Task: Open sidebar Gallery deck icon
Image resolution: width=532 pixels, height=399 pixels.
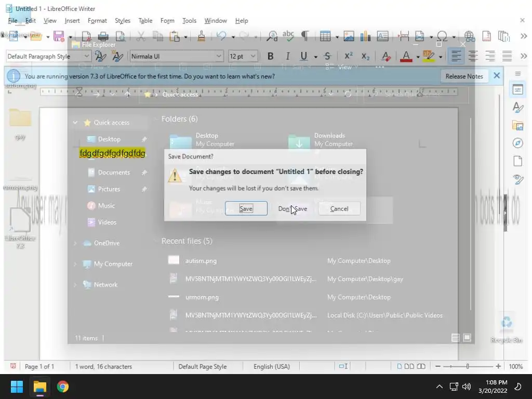Action: (x=518, y=126)
